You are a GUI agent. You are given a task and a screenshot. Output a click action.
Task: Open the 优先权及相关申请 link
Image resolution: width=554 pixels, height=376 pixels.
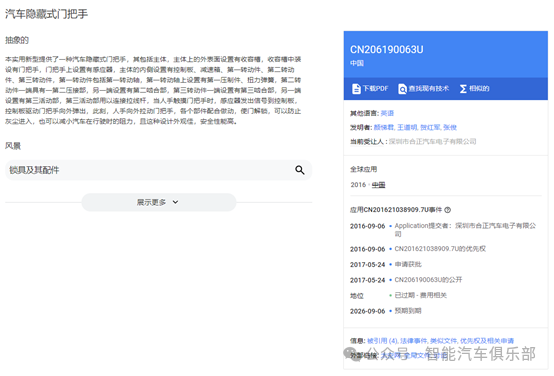tap(487, 341)
